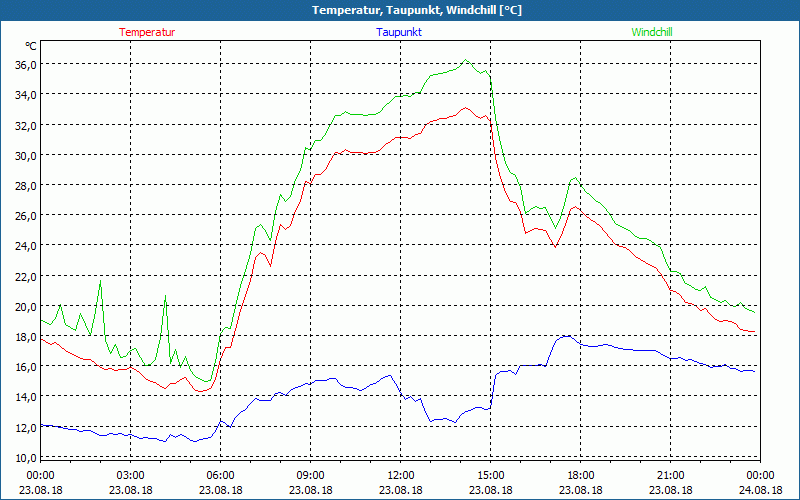Click the green Windchill peak near 14:00
This screenshot has width=800, height=500.
465,60
